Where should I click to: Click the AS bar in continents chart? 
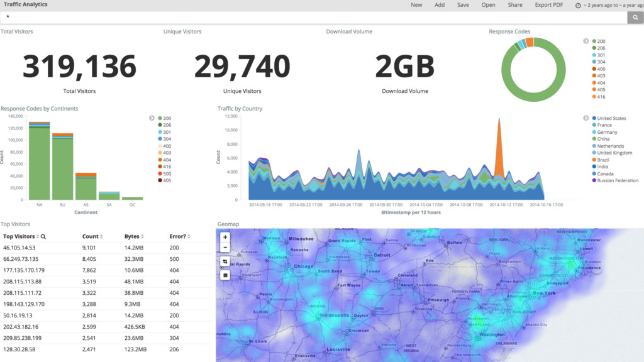86,186
